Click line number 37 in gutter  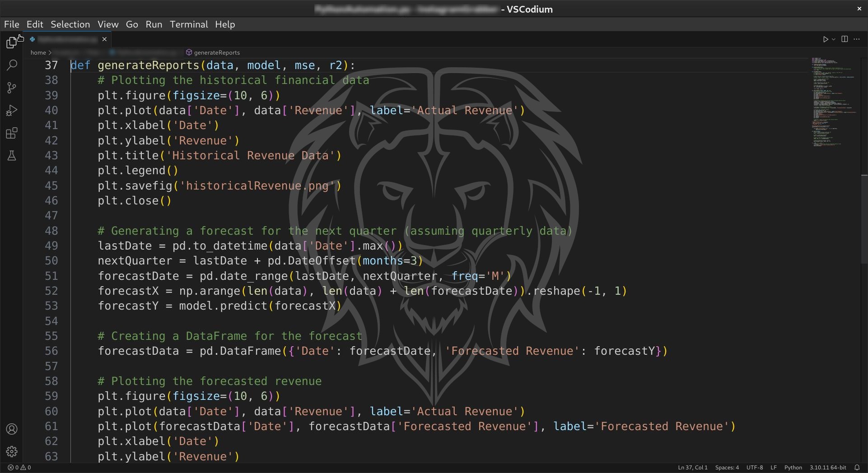point(51,65)
